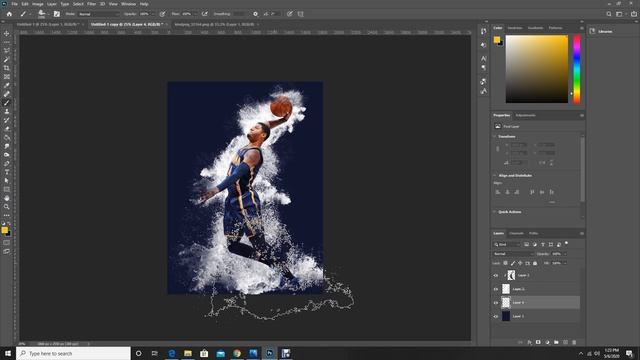Switch to the Swatches tab
The height and width of the screenshot is (360, 640).
[x=515, y=28]
